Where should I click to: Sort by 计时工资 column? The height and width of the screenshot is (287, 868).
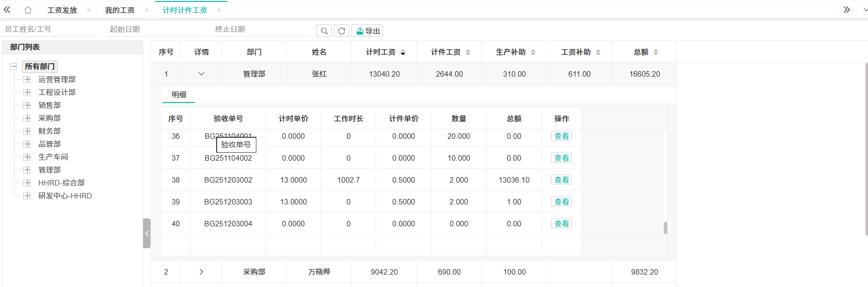coord(403,52)
